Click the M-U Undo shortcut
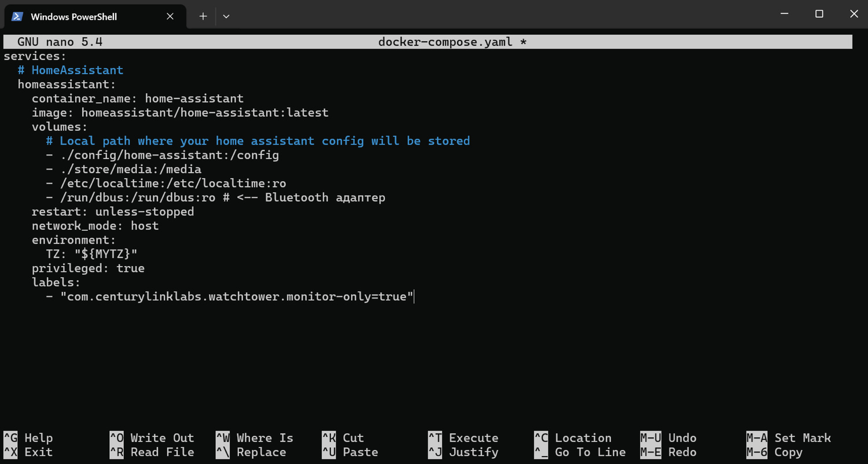 668,438
